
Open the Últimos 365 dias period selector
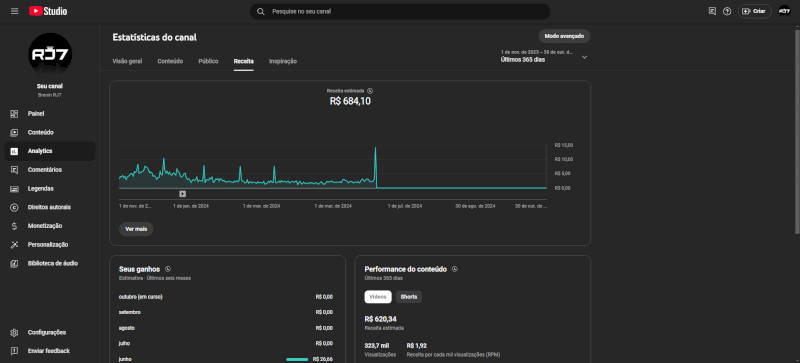[x=544, y=56]
